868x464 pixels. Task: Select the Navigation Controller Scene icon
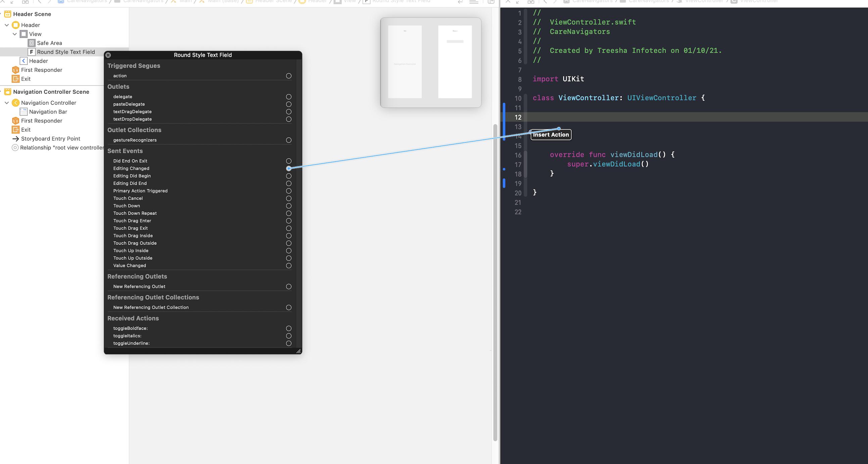click(x=7, y=92)
